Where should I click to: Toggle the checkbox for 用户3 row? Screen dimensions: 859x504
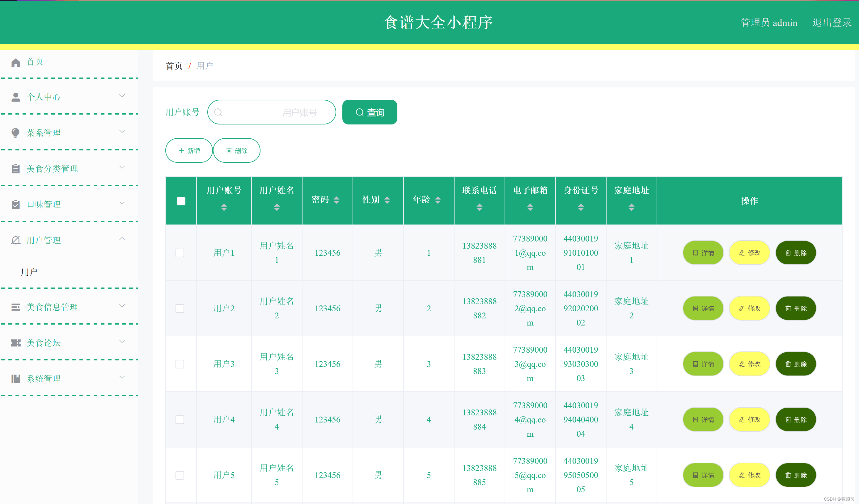click(x=180, y=363)
